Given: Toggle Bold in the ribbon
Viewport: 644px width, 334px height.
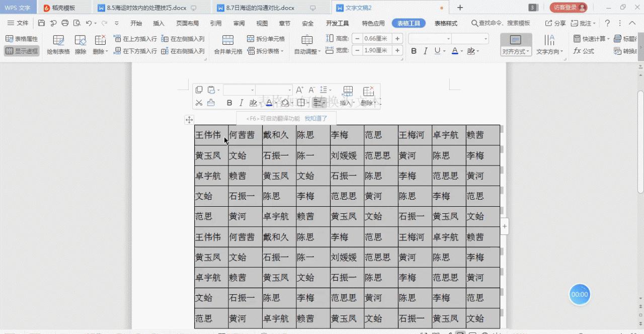Looking at the screenshot, I should coord(414,51).
